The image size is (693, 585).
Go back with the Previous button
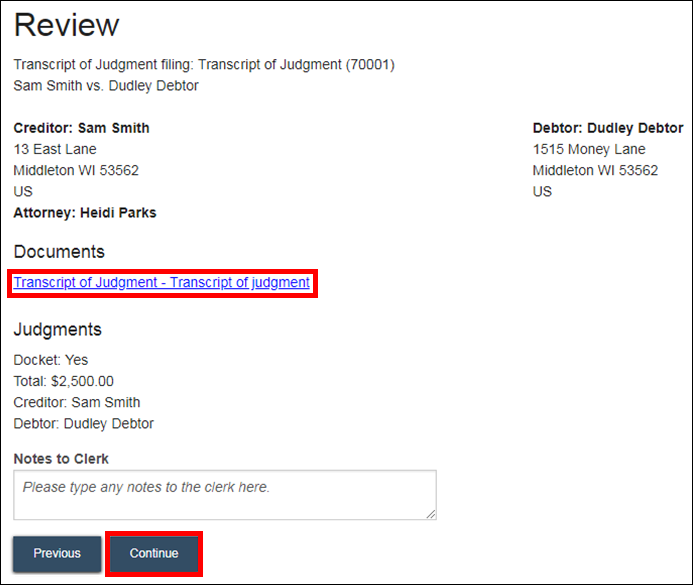point(57,554)
